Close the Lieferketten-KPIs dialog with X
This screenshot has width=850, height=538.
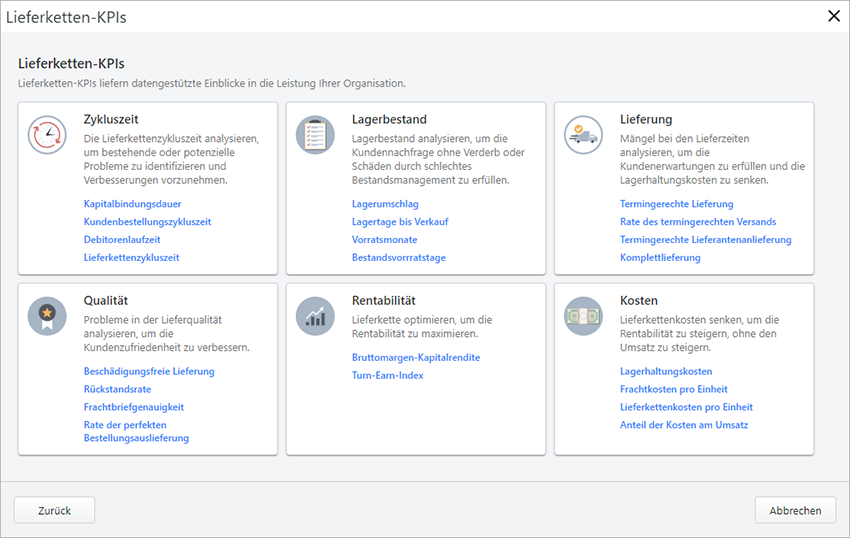834,15
